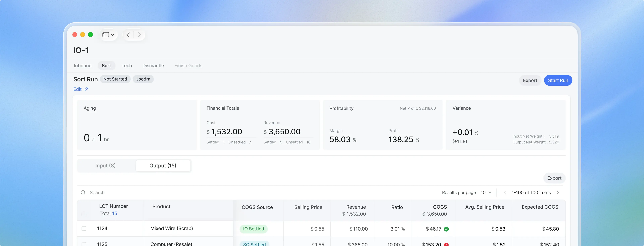Click the Joodra tag

pos(143,79)
